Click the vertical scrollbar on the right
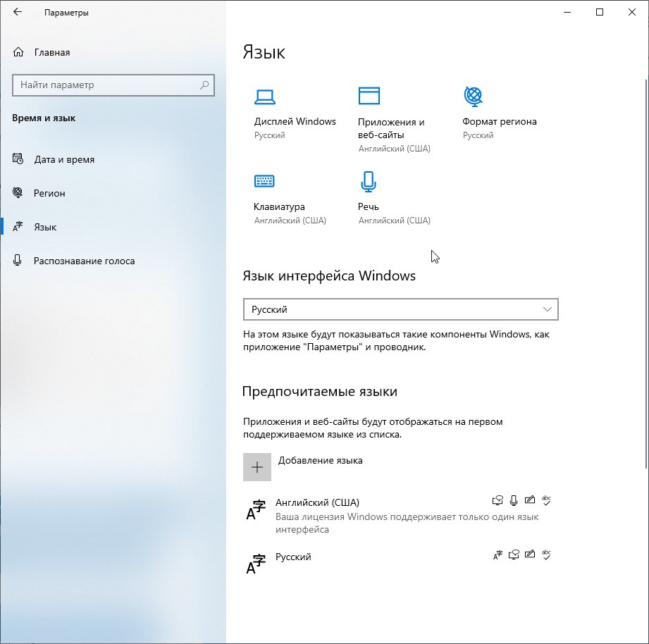The image size is (649, 644). (x=646, y=274)
